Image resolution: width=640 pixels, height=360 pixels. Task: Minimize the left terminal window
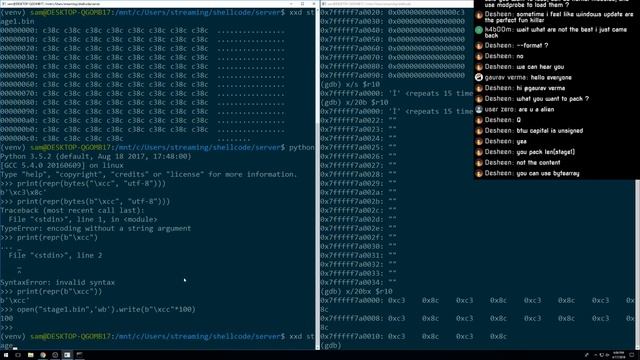291,4
